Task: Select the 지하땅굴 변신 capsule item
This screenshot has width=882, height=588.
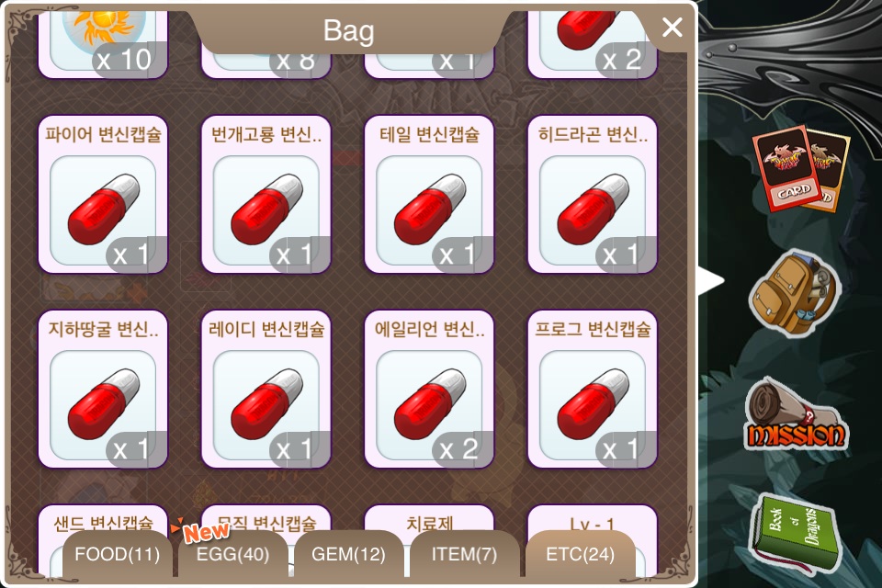Action: pyautogui.click(x=103, y=390)
